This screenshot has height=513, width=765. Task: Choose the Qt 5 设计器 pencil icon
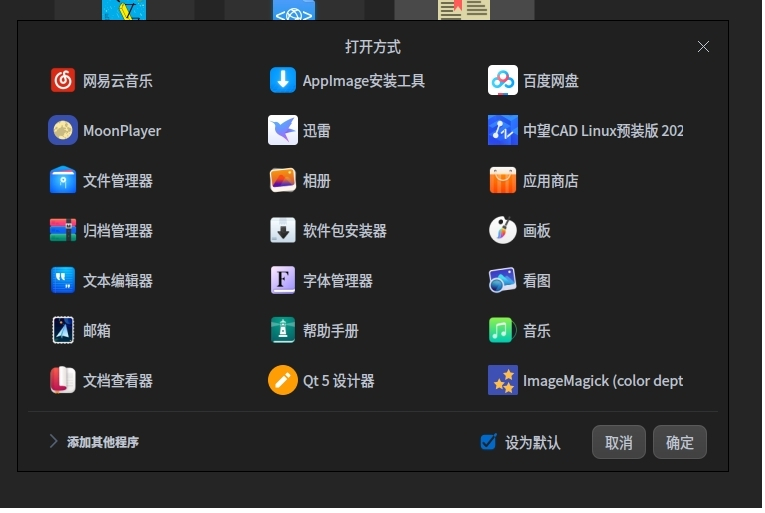coord(283,381)
